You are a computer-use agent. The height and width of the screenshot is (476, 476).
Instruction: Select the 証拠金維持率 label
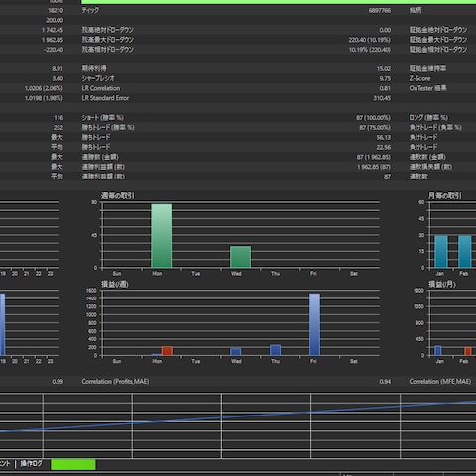427,68
